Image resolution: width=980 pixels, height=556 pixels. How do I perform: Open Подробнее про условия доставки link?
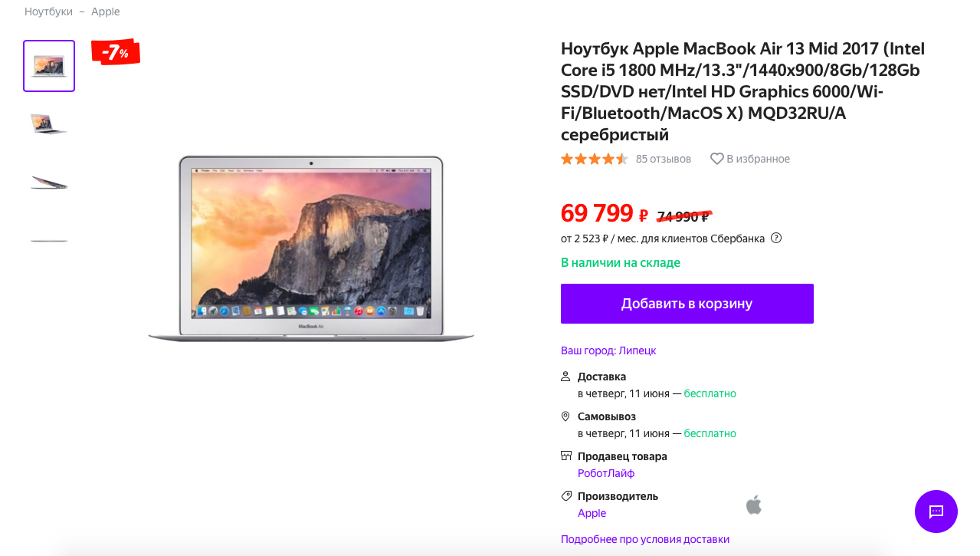click(x=645, y=539)
